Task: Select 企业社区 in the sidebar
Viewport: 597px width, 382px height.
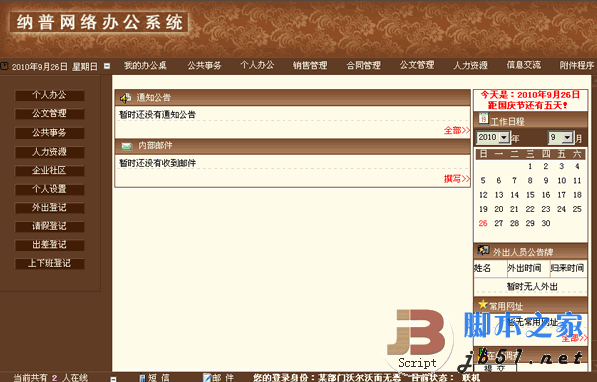Action: [49, 170]
